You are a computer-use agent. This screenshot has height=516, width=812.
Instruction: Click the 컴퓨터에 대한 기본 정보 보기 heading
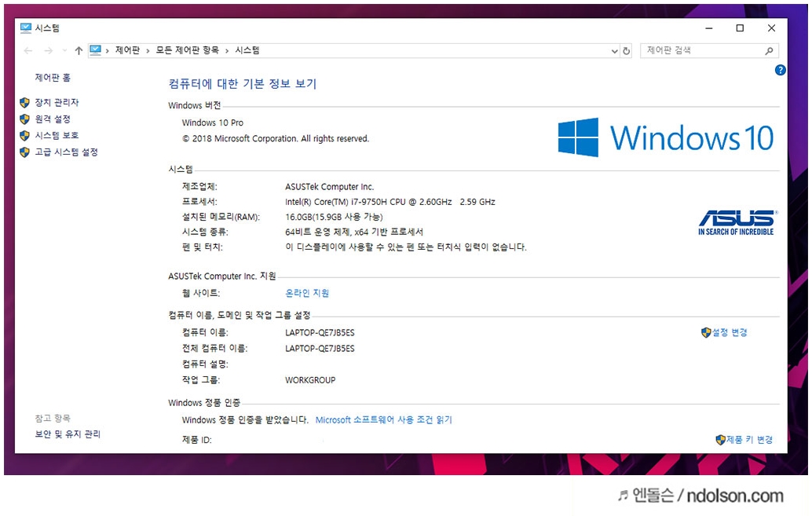(x=243, y=84)
